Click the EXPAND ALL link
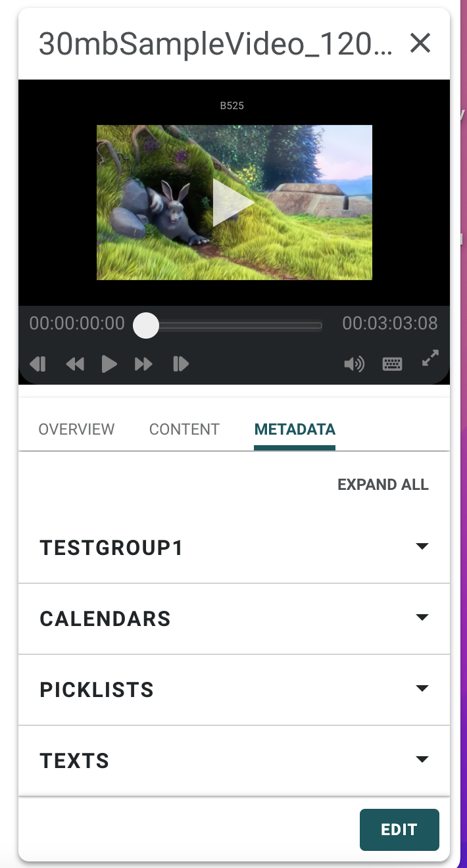The height and width of the screenshot is (868, 467). (383, 485)
